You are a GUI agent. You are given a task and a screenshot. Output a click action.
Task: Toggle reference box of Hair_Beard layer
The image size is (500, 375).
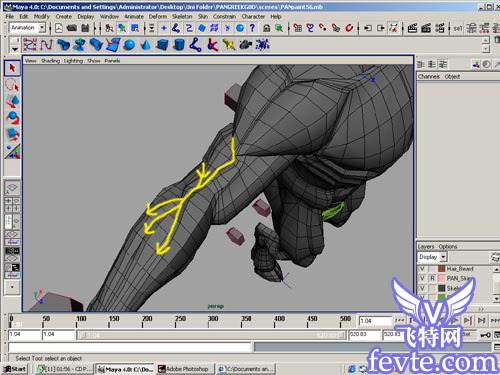[x=432, y=269]
